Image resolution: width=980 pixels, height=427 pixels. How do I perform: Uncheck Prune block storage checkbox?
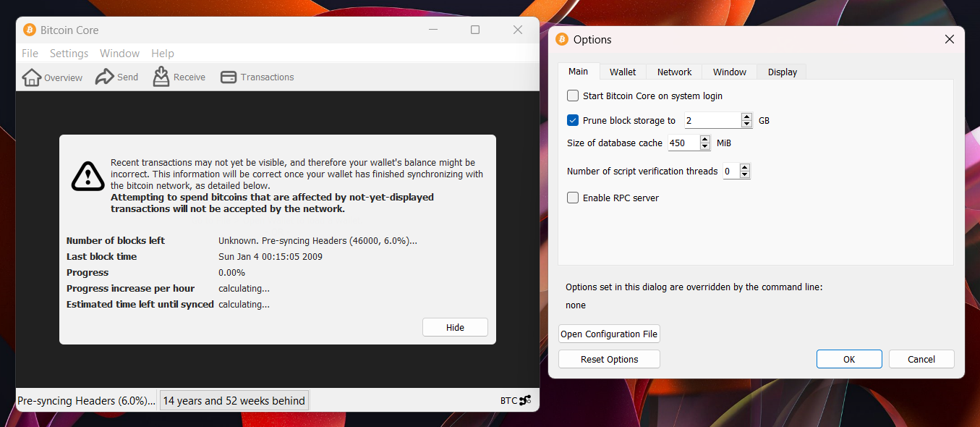pos(573,120)
